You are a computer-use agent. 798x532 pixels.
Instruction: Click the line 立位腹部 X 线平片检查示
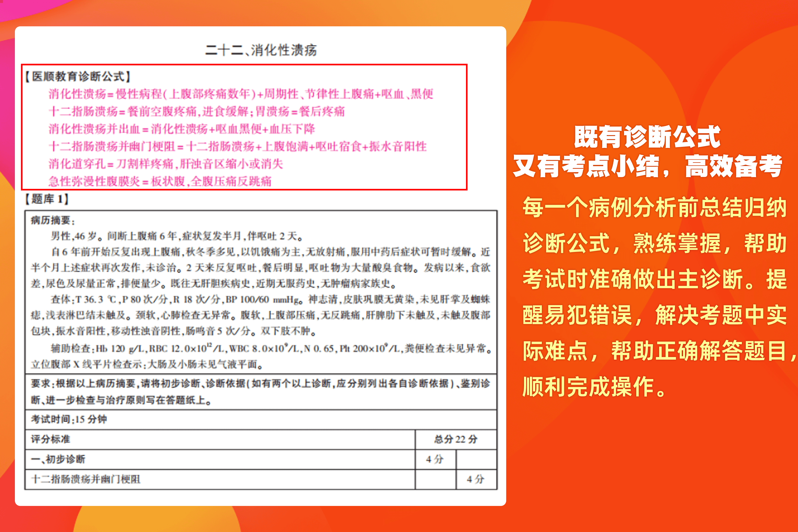point(147,364)
